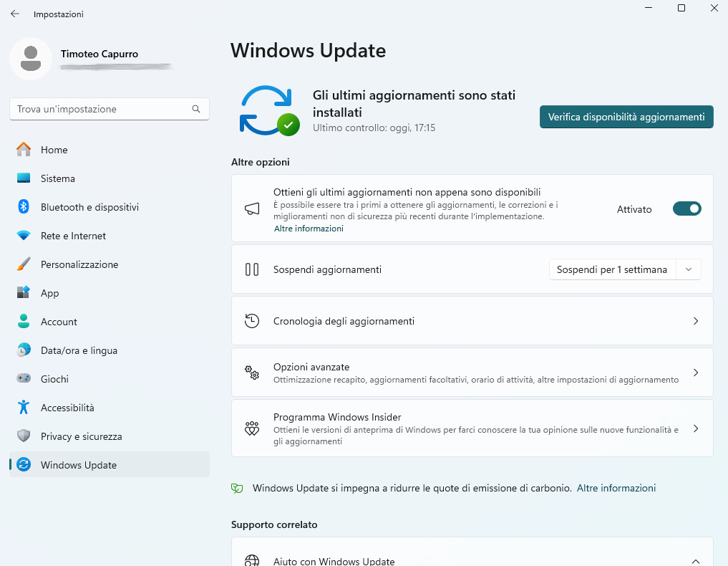Click the megaphone icon for latest updates
The height and width of the screenshot is (566, 728).
point(252,208)
